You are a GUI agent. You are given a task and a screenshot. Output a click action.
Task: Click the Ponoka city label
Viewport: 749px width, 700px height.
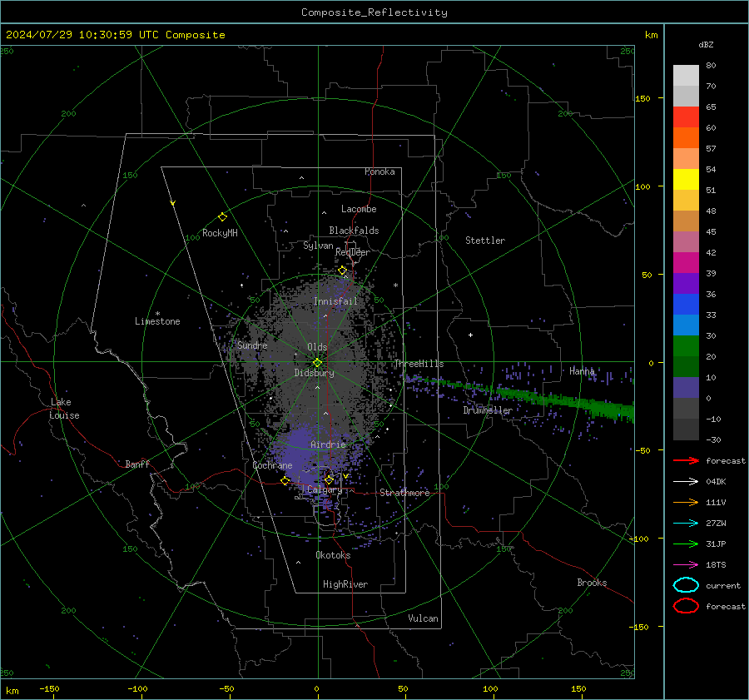point(379,171)
